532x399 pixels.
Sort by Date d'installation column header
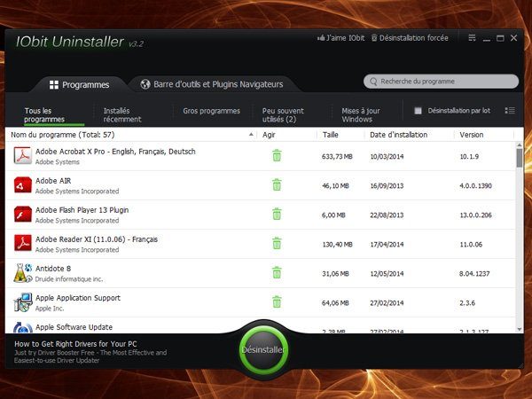point(399,135)
